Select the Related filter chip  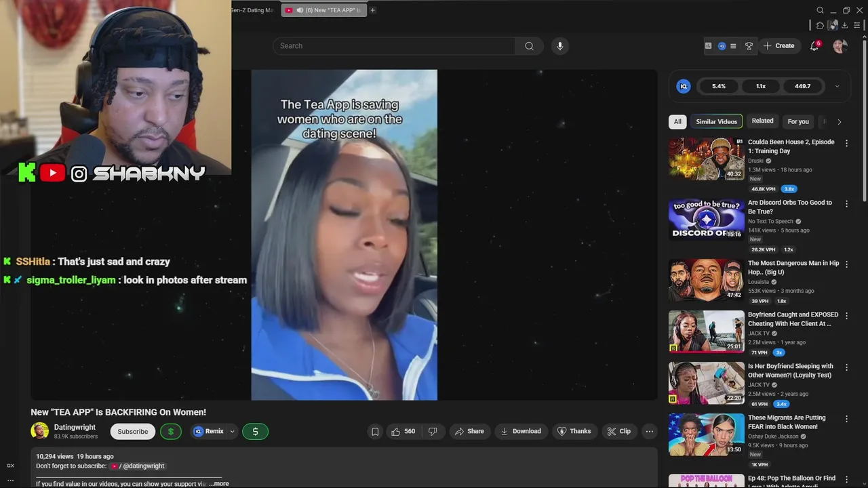762,121
